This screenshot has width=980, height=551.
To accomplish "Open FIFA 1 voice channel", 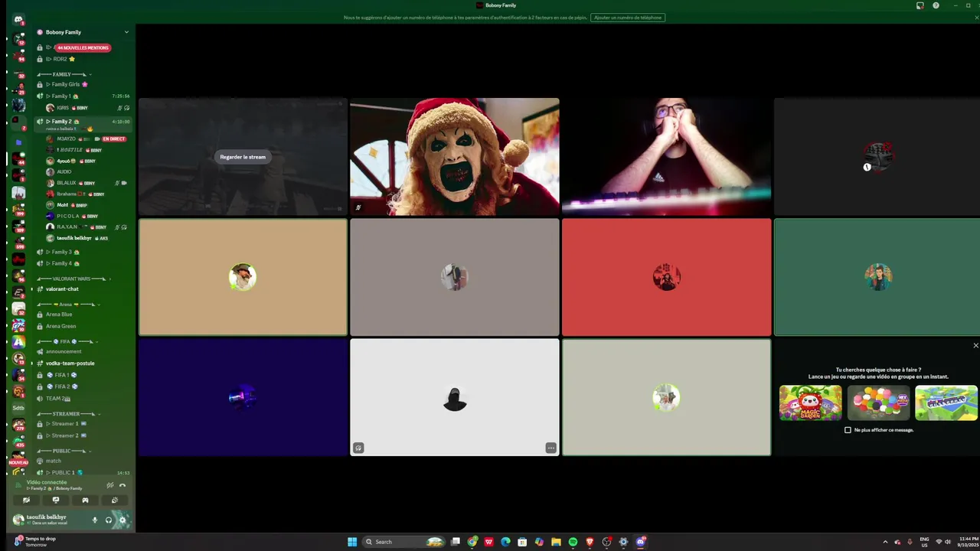I will click(x=83, y=375).
